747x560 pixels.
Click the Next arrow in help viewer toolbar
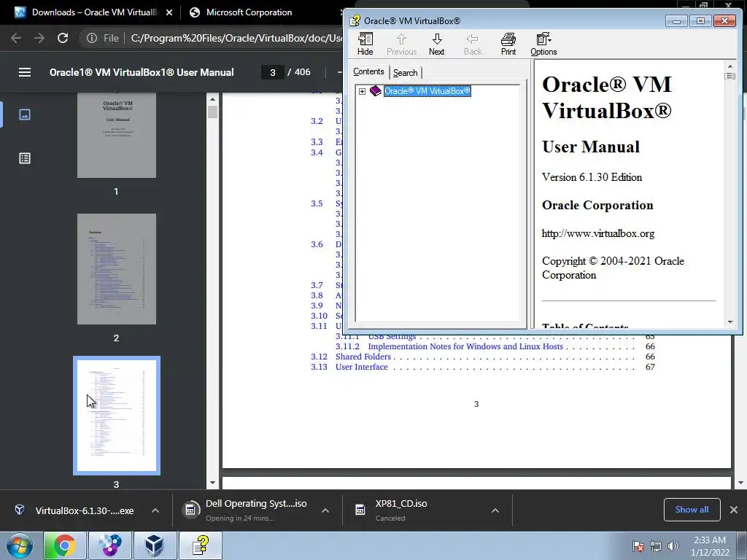[436, 44]
